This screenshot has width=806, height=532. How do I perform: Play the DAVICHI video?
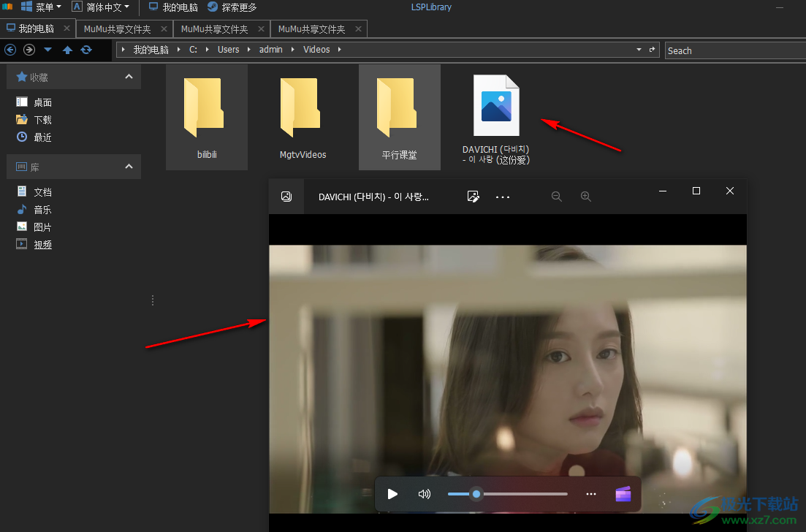pos(392,494)
